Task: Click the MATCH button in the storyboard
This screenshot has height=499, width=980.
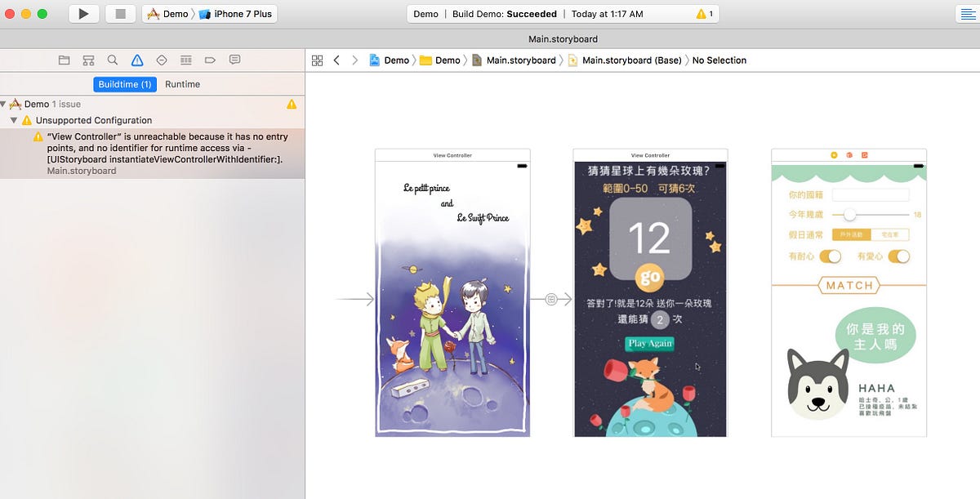Action: coord(849,285)
